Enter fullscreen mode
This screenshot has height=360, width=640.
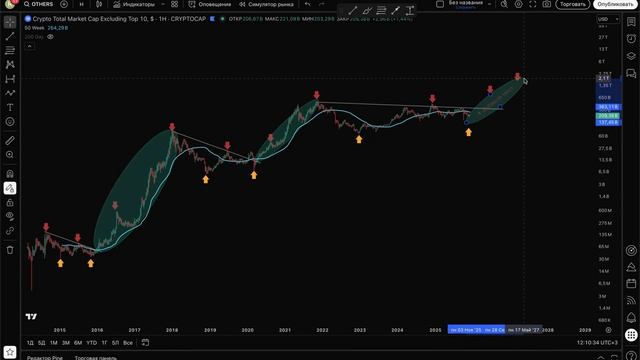(x=533, y=4)
